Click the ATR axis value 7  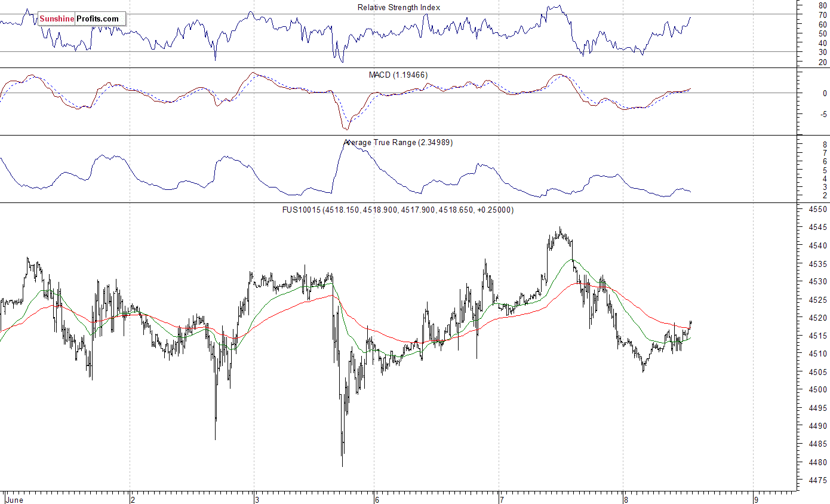pyautogui.click(x=825, y=153)
